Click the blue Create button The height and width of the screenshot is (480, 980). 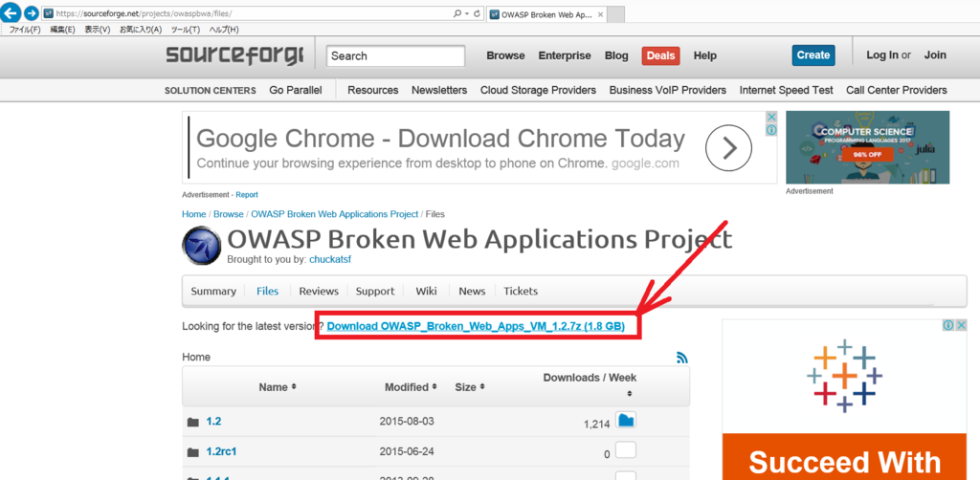(x=813, y=55)
